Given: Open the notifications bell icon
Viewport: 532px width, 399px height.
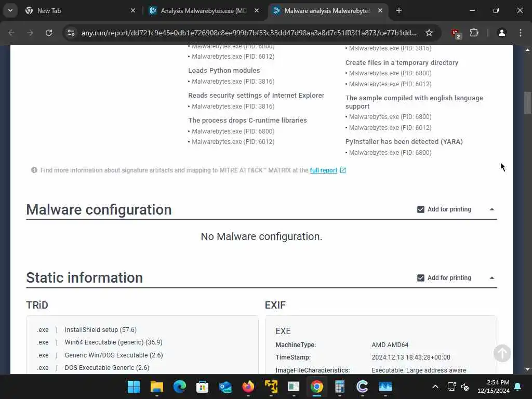Looking at the screenshot, I should (x=518, y=387).
